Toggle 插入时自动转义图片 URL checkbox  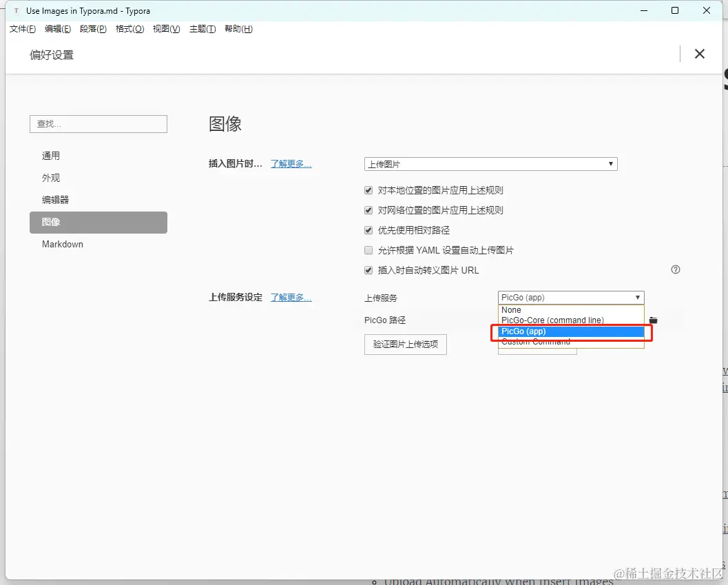click(368, 270)
